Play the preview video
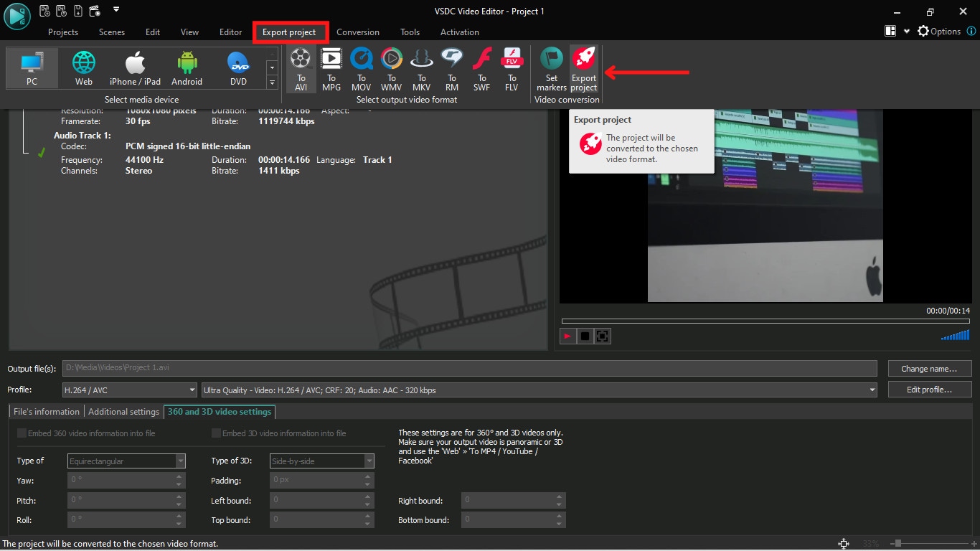The image size is (980, 551). point(568,336)
